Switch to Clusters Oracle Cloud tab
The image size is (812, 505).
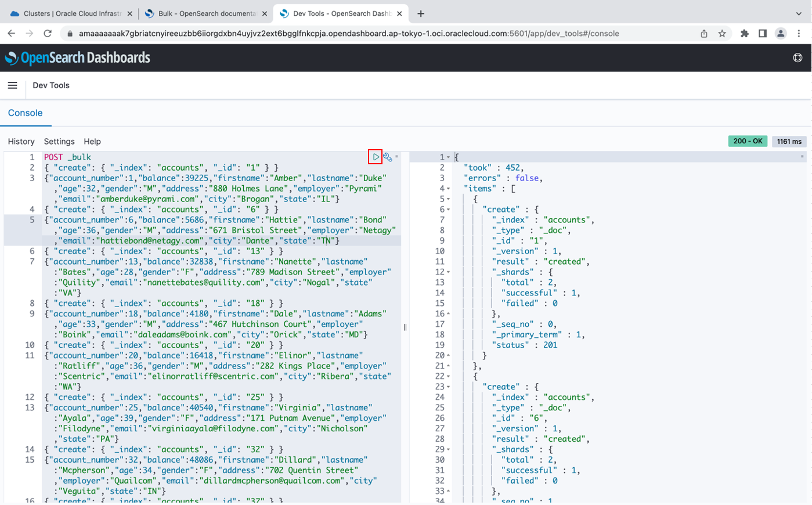coord(71,13)
